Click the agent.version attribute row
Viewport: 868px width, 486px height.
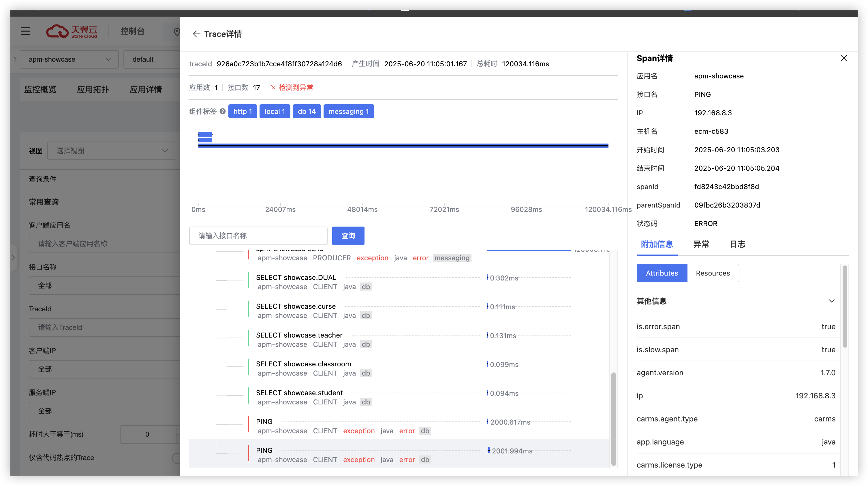click(736, 373)
